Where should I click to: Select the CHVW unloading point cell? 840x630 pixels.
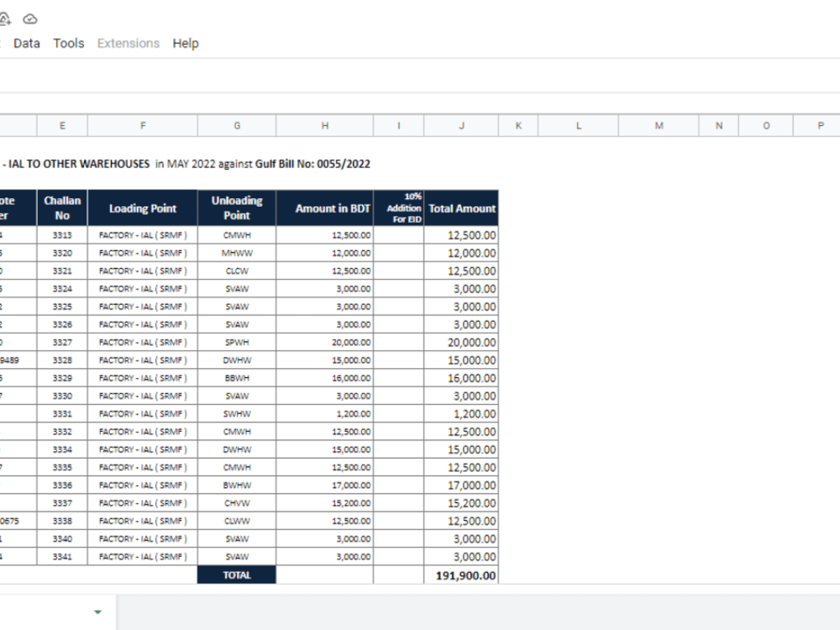237,503
